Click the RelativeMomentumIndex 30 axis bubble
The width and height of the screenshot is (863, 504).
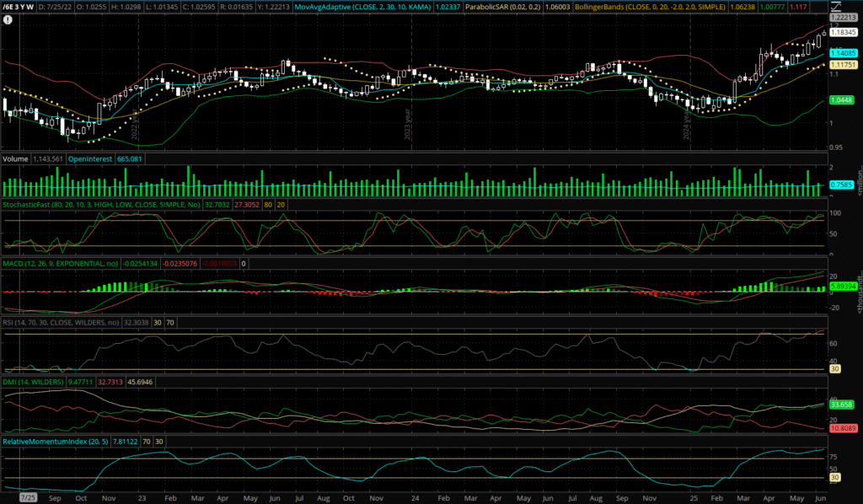(x=835, y=478)
